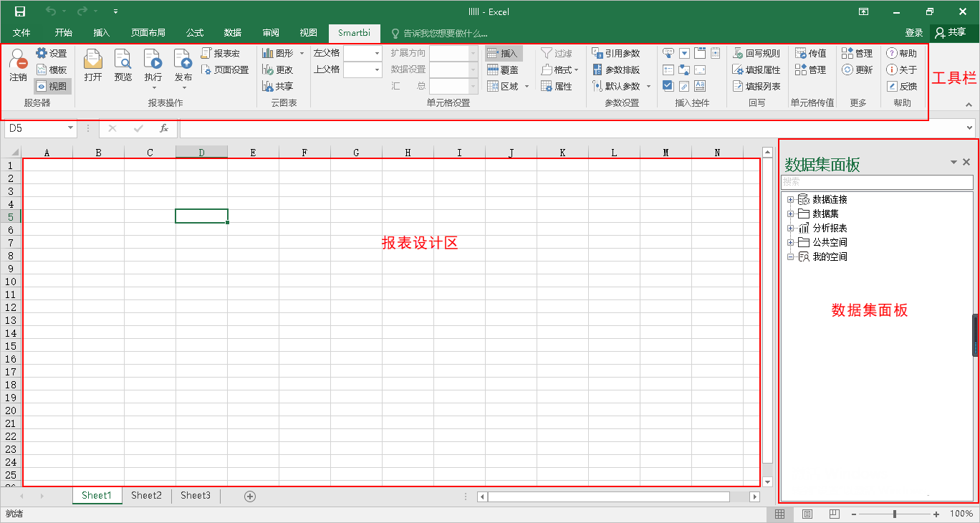Switch to the 数据 ribbon tab

point(233,33)
